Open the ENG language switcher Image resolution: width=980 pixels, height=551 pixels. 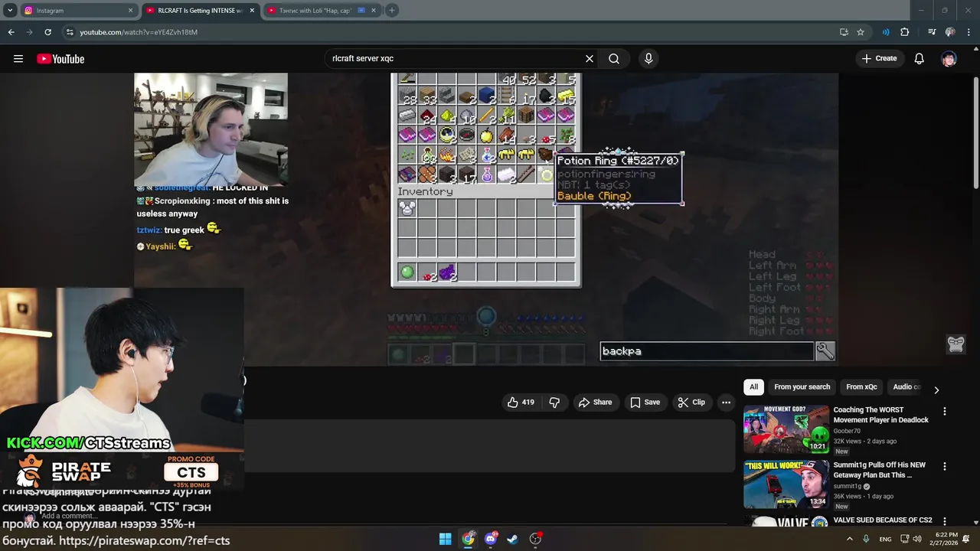point(885,539)
